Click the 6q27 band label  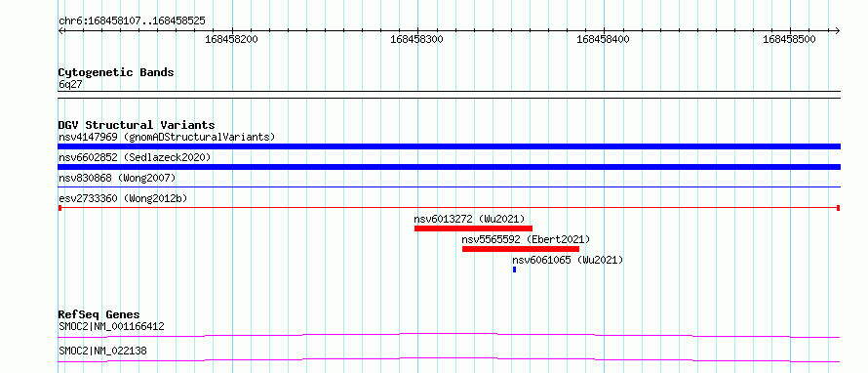pyautogui.click(x=70, y=84)
